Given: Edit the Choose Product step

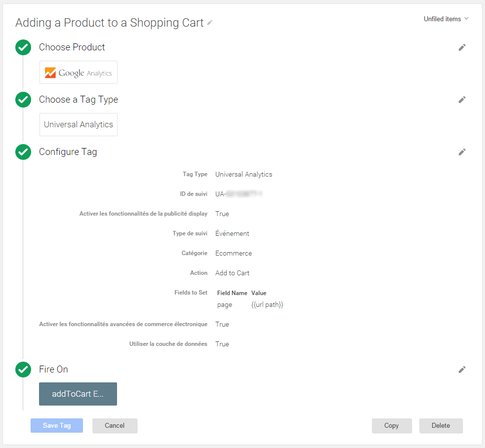Looking at the screenshot, I should pyautogui.click(x=462, y=47).
